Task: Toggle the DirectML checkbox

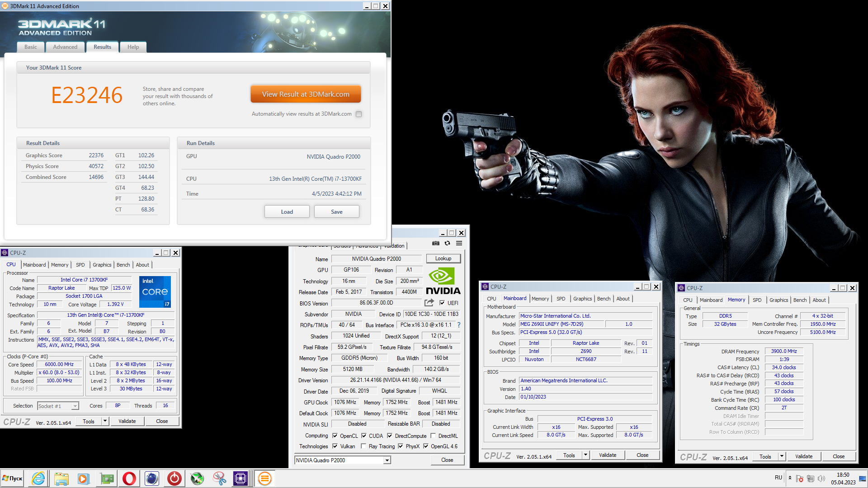Action: (433, 436)
